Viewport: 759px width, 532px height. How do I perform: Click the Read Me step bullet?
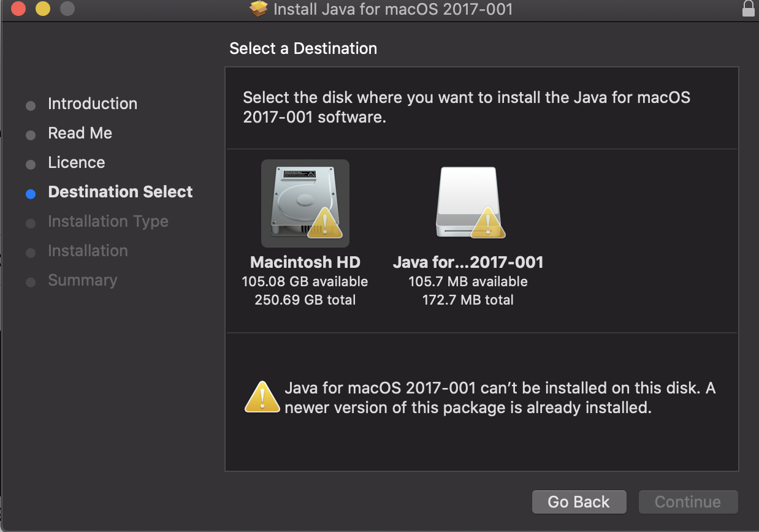pyautogui.click(x=31, y=135)
